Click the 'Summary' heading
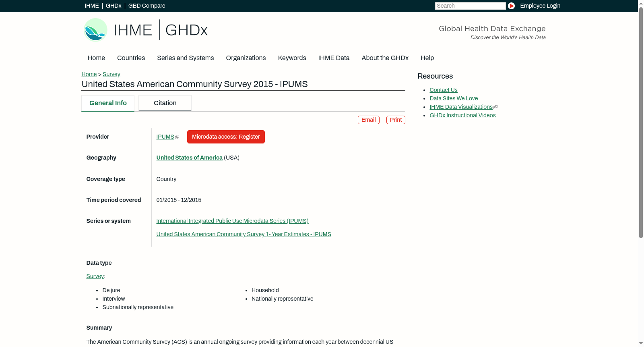Image resolution: width=644 pixels, height=347 pixels. (x=99, y=328)
